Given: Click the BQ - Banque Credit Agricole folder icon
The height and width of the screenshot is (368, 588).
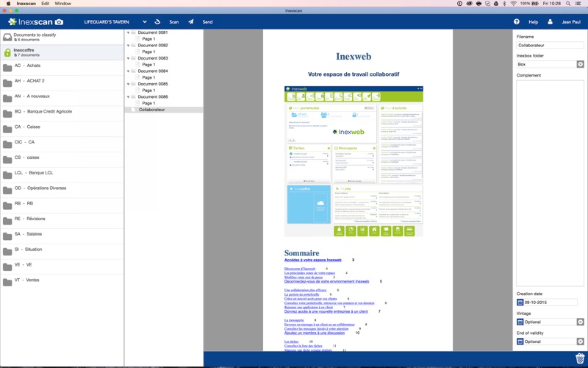Looking at the screenshot, I should click(7, 114).
